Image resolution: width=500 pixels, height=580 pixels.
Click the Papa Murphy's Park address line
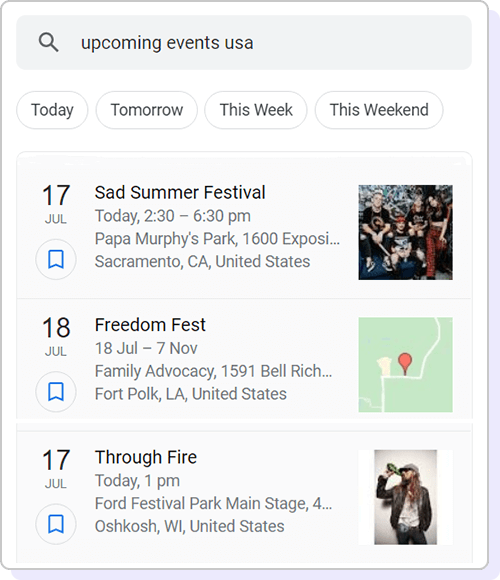(x=217, y=239)
